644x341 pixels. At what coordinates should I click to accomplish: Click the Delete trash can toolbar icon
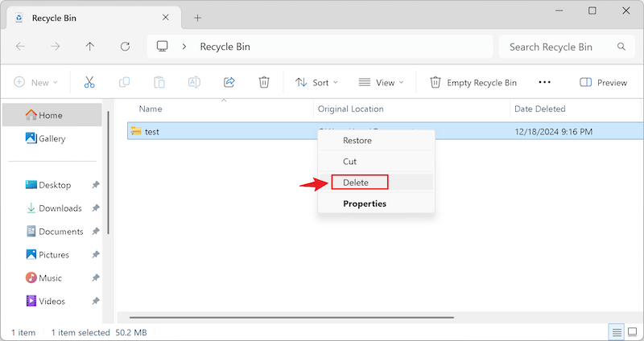tap(264, 83)
